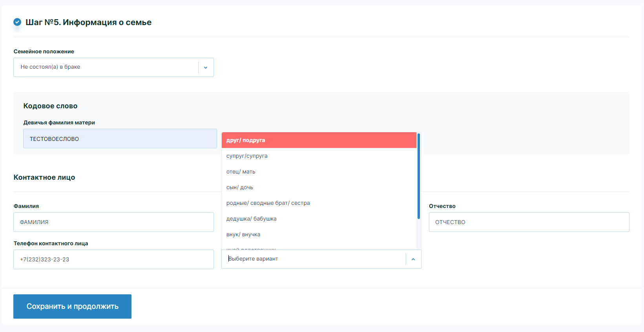Click the chevron arrow in marital status field
Viewport: 644px width, 332px height.
[206, 67]
